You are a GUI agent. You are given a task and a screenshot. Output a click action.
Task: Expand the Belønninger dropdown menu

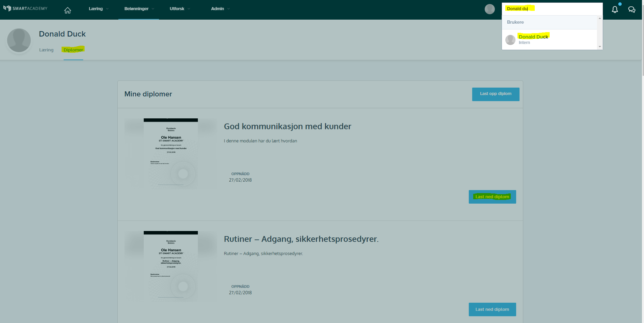139,9
